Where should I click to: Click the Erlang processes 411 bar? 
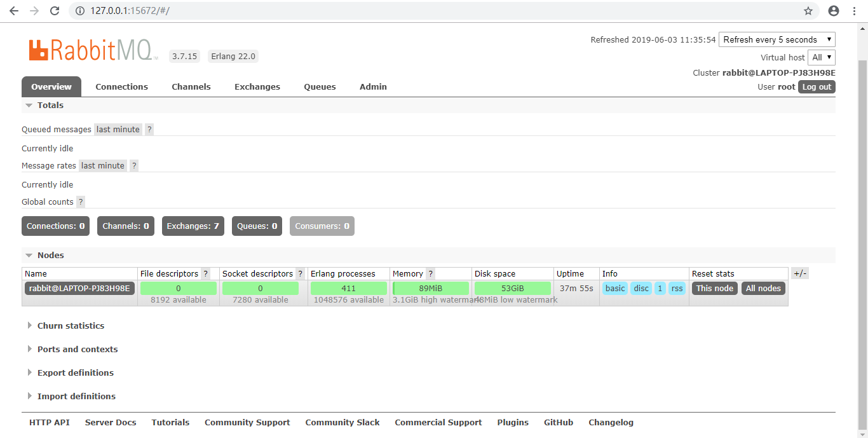[x=349, y=288]
